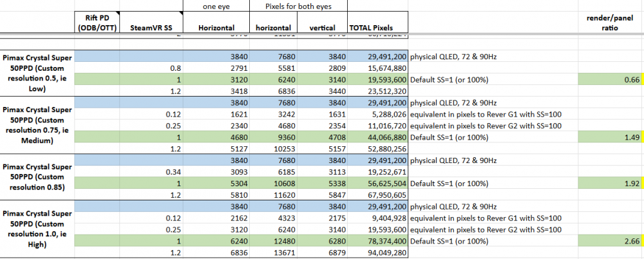The height and width of the screenshot is (259, 644).
Task: Click the SteamVR SS value 0.34 cell
Action: 151,171
